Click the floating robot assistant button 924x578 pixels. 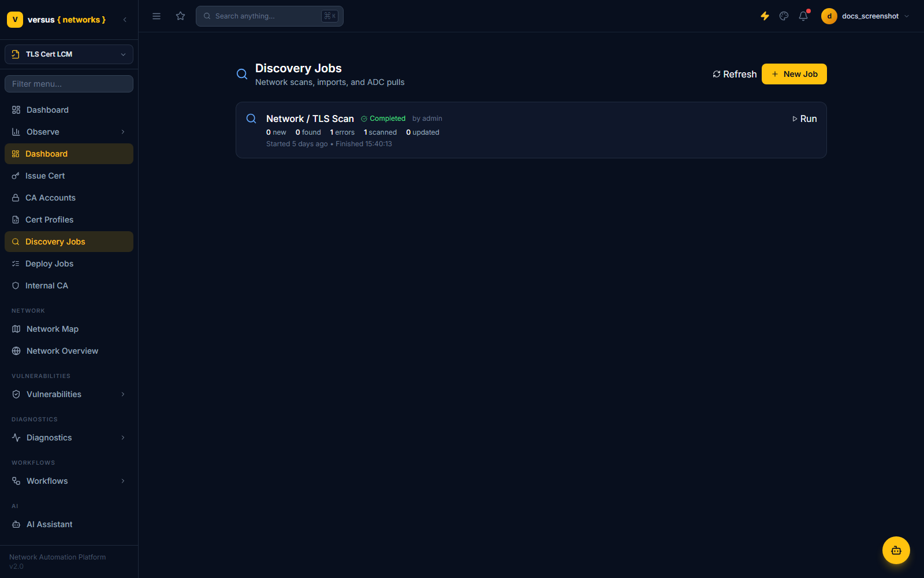(x=896, y=550)
